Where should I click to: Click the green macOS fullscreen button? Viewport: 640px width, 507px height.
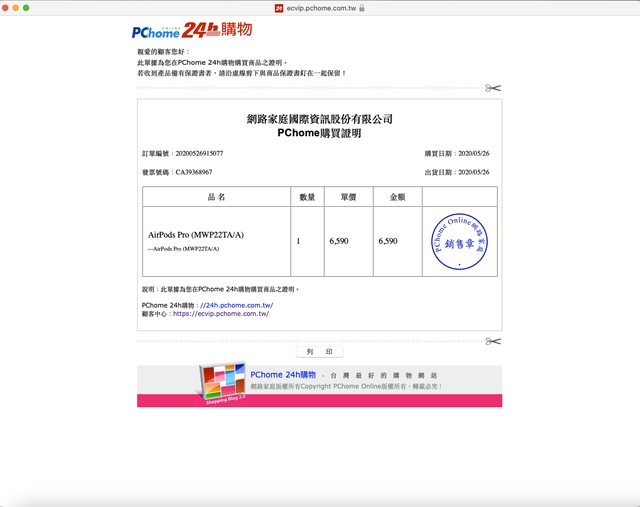click(x=26, y=8)
